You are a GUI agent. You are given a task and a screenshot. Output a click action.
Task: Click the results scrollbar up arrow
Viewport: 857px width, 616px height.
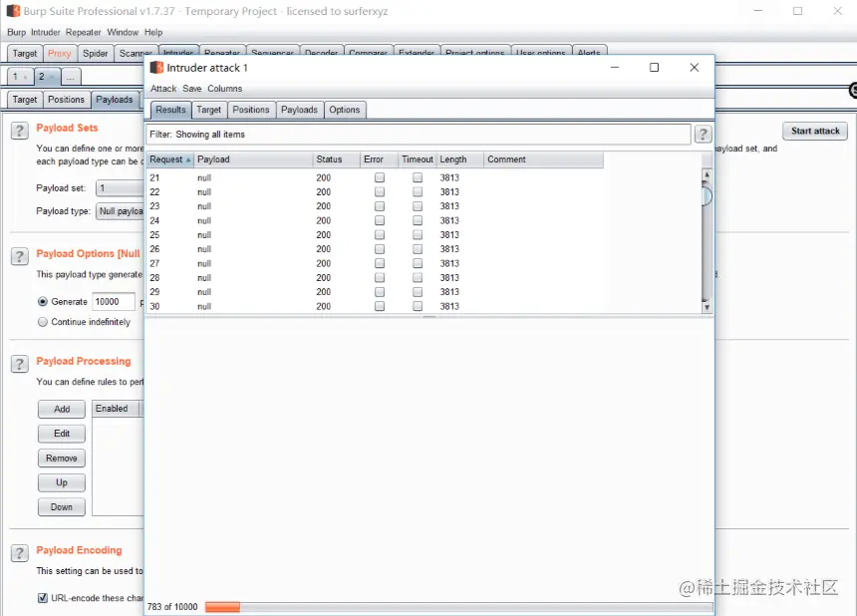point(707,174)
